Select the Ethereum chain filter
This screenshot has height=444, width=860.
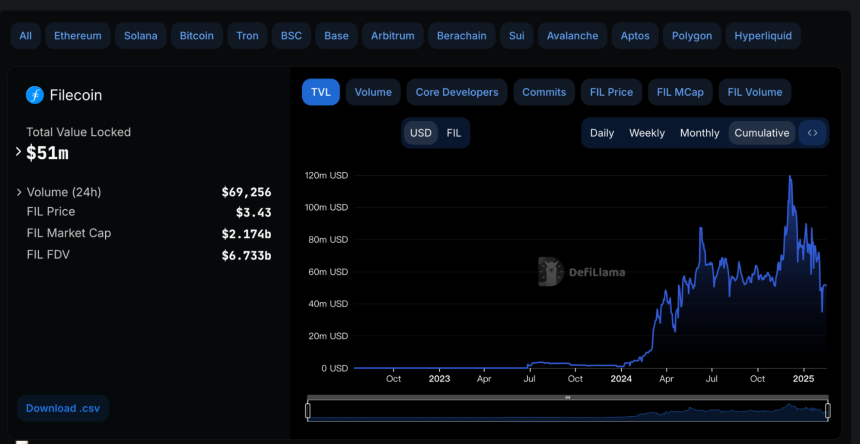tap(78, 36)
